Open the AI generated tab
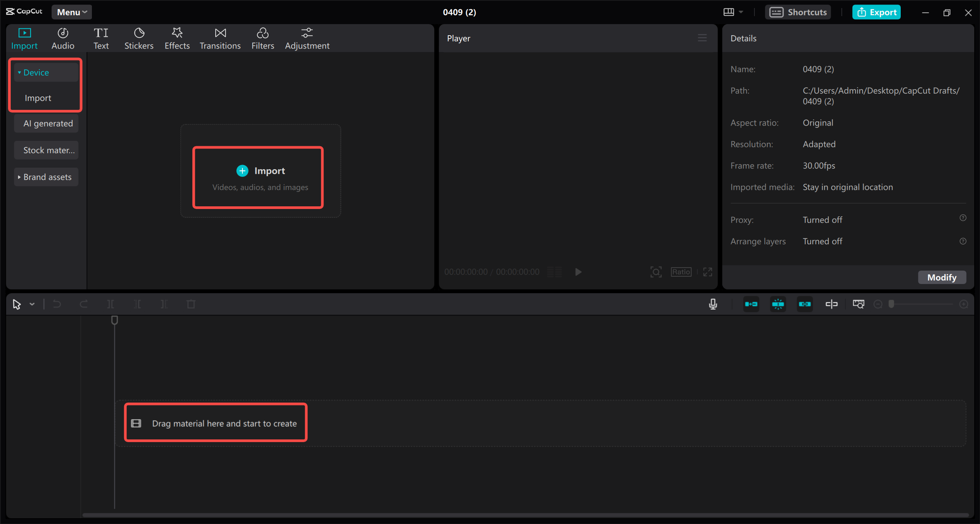The height and width of the screenshot is (524, 980). click(x=46, y=123)
